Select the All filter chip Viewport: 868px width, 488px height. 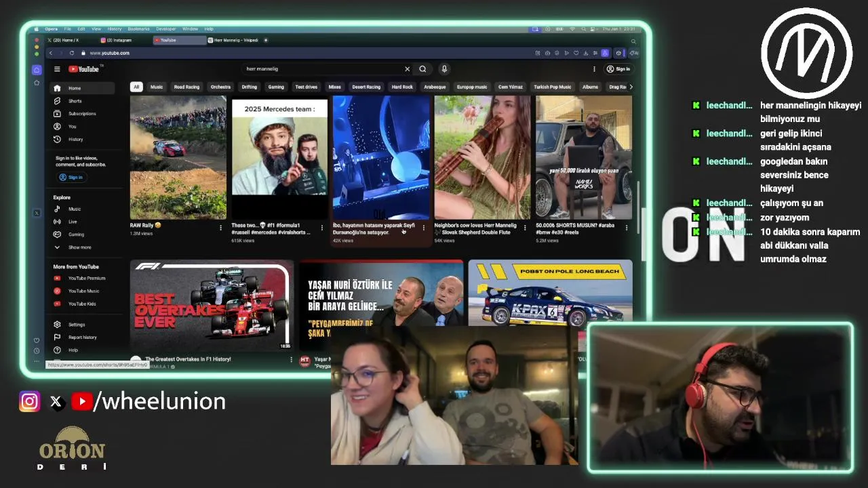136,87
